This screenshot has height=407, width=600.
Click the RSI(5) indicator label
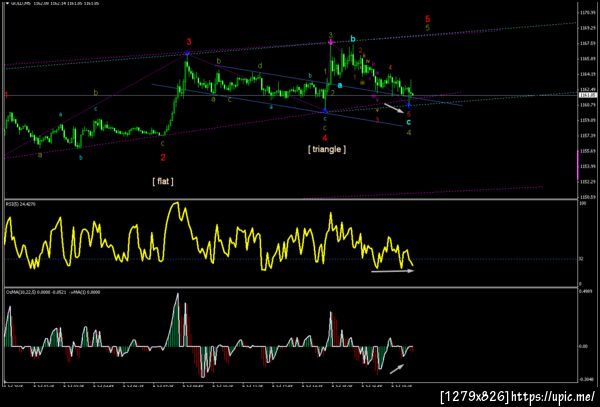coord(20,205)
